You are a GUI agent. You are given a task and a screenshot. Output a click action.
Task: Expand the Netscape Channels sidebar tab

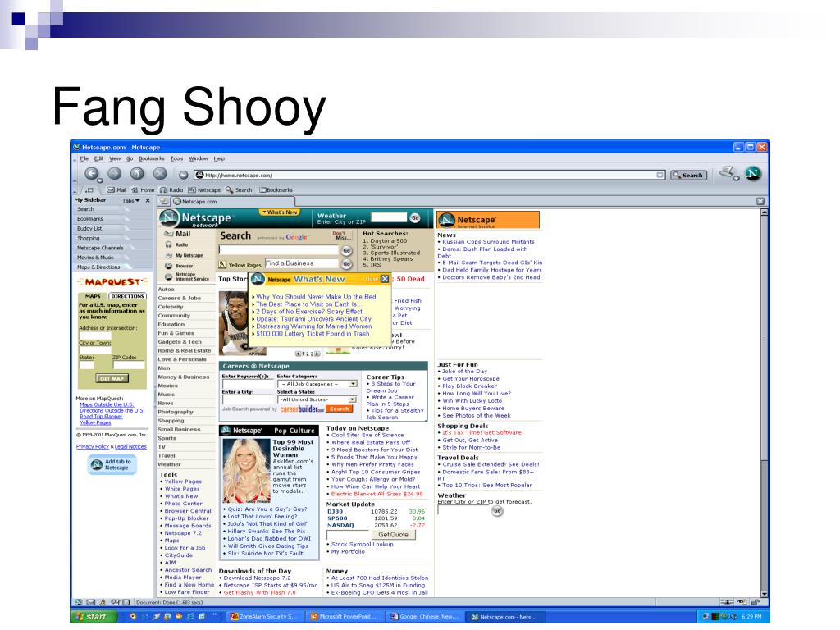[x=104, y=248]
